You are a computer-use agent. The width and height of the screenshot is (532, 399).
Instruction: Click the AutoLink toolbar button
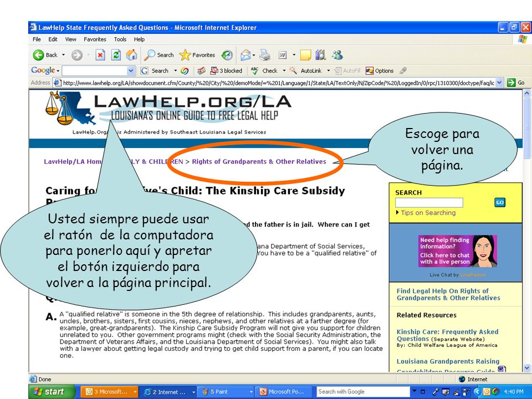click(305, 70)
